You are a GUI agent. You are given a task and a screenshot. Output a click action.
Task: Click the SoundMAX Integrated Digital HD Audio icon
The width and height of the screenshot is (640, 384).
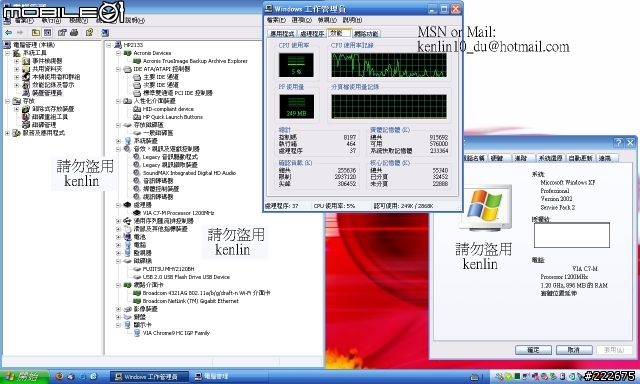pyautogui.click(x=137, y=173)
